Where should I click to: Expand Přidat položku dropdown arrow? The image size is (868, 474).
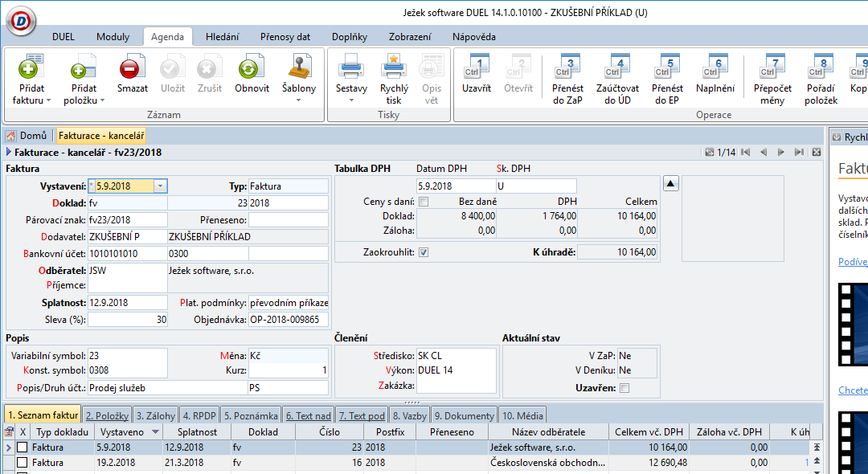[x=102, y=100]
